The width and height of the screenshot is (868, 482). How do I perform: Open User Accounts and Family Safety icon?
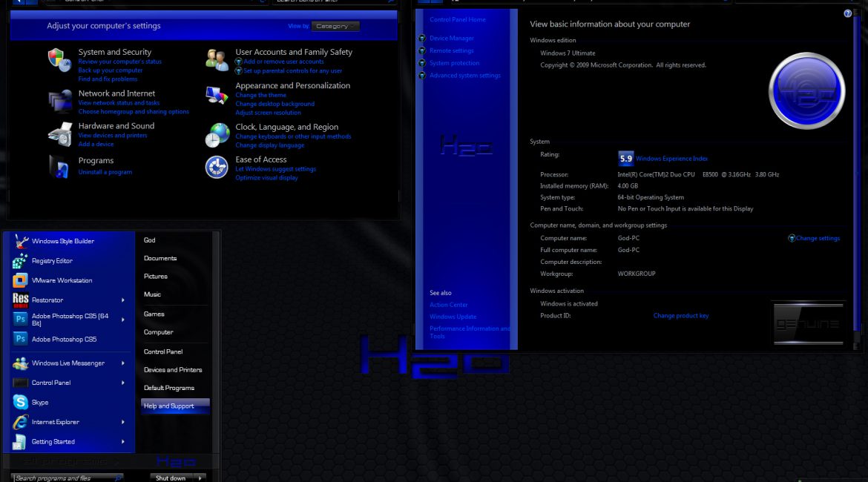(217, 60)
